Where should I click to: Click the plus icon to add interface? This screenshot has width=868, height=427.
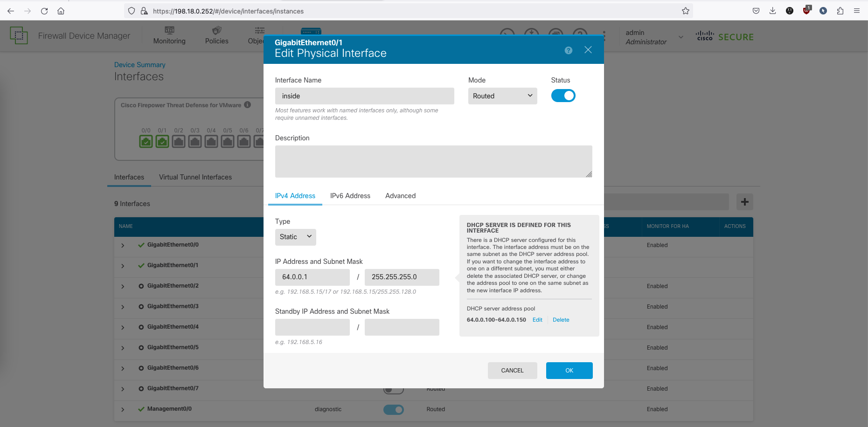(744, 202)
